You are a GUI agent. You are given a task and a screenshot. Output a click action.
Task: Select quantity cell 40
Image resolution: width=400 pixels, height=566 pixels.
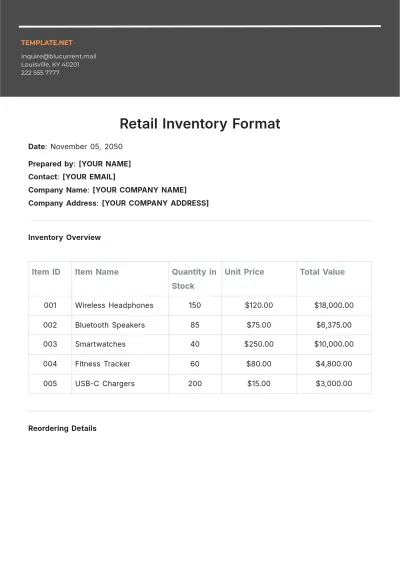(x=195, y=344)
